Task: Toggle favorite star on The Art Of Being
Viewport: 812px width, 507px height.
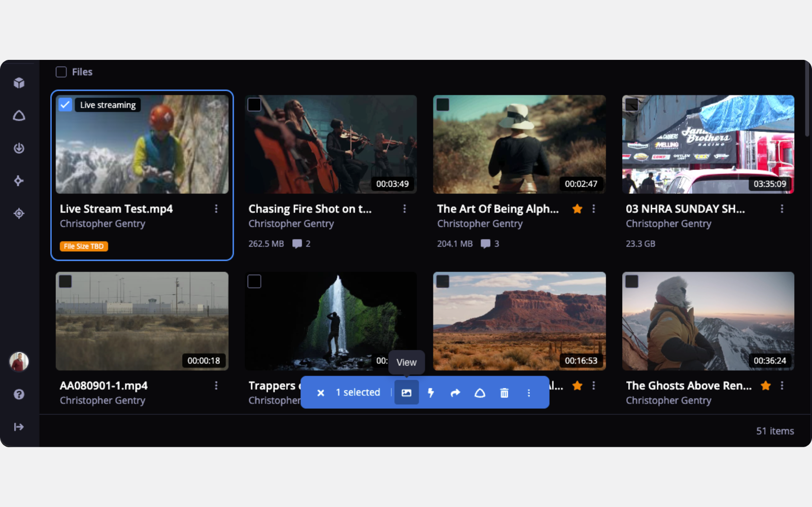Action: (x=577, y=209)
